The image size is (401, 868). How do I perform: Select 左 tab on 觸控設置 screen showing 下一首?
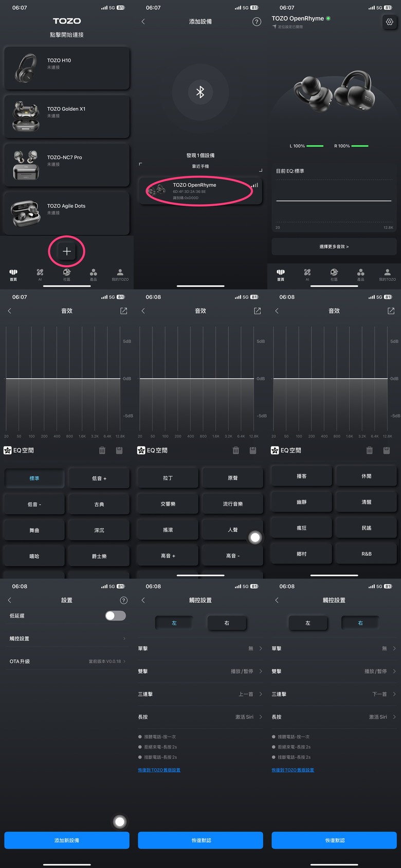[308, 623]
